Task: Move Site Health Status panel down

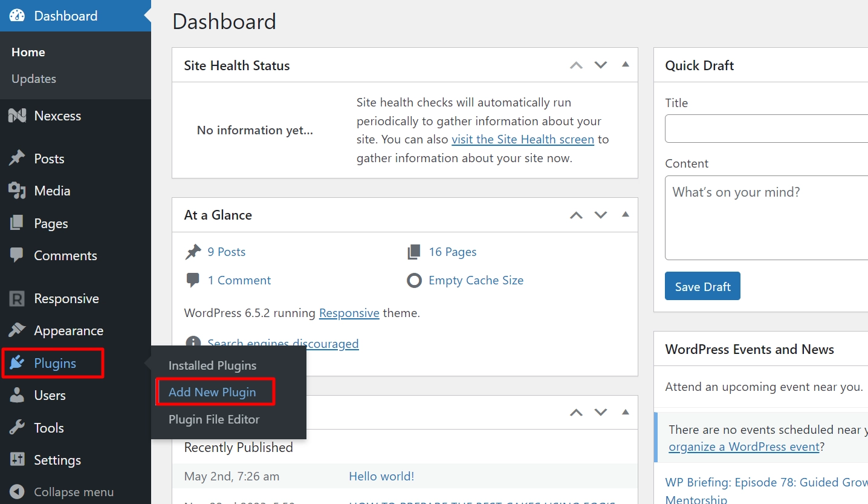Action: [x=600, y=65]
